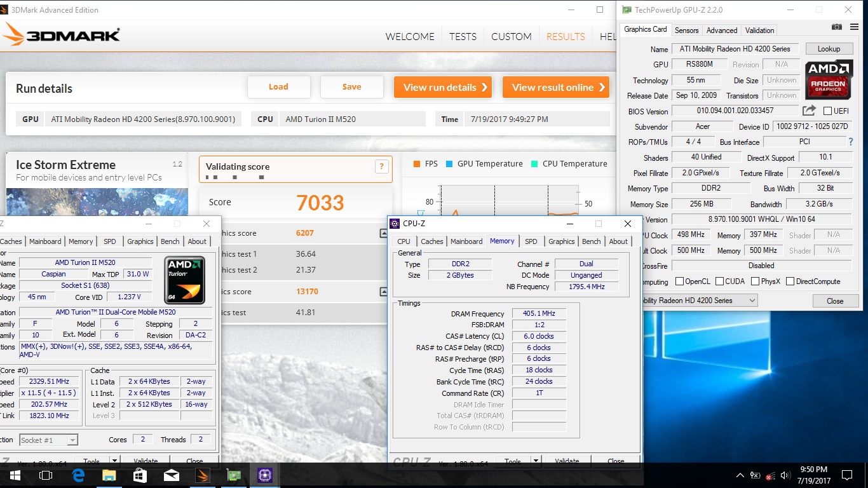
Task: Click the CPU-Z window title icon
Action: pyautogui.click(x=395, y=224)
